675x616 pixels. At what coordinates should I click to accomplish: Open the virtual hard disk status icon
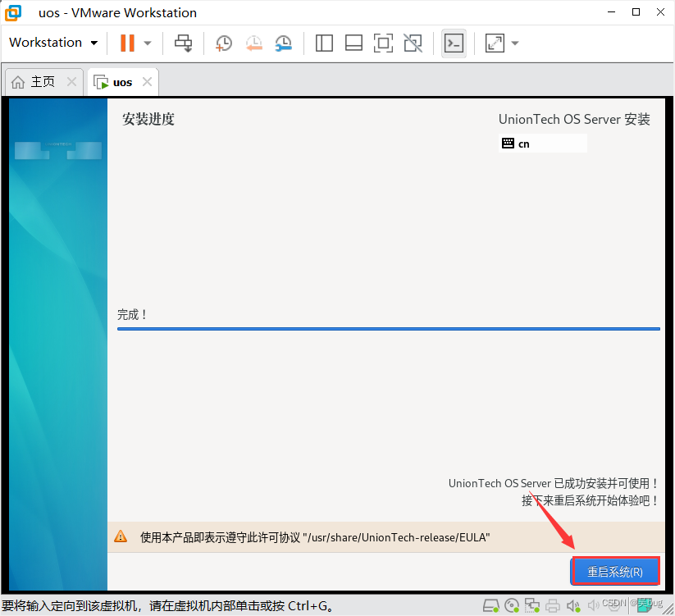click(x=490, y=605)
